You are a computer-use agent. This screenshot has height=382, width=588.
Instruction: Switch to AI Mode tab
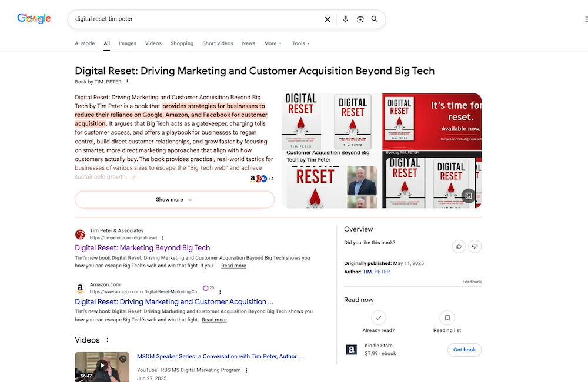click(x=85, y=43)
